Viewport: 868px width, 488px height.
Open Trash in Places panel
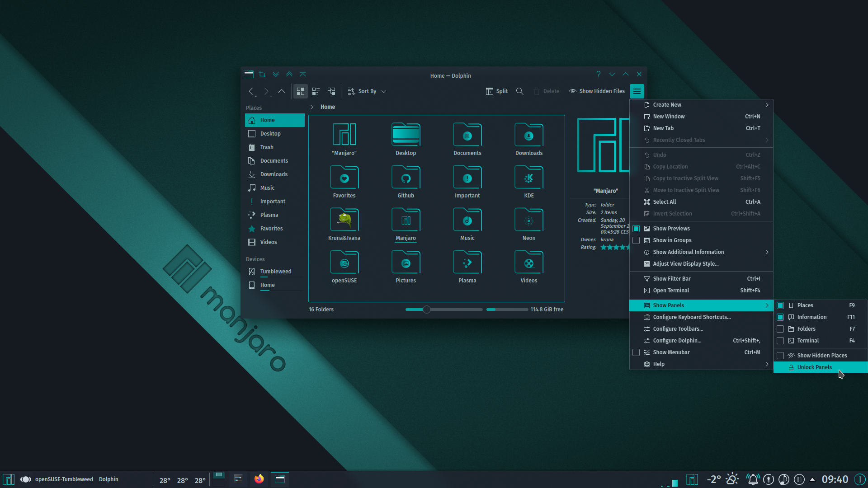pyautogui.click(x=275, y=147)
